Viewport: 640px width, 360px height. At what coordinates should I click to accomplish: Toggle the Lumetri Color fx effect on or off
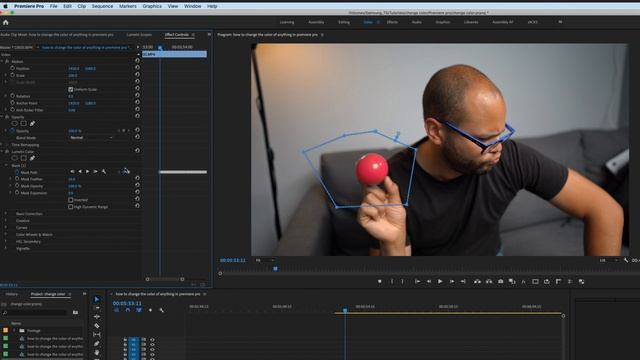pyautogui.click(x=7, y=151)
